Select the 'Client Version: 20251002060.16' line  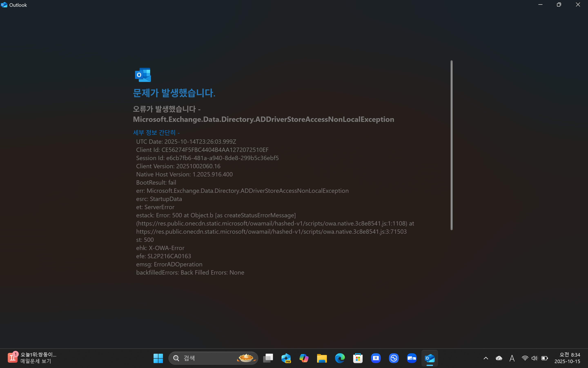pos(178,166)
